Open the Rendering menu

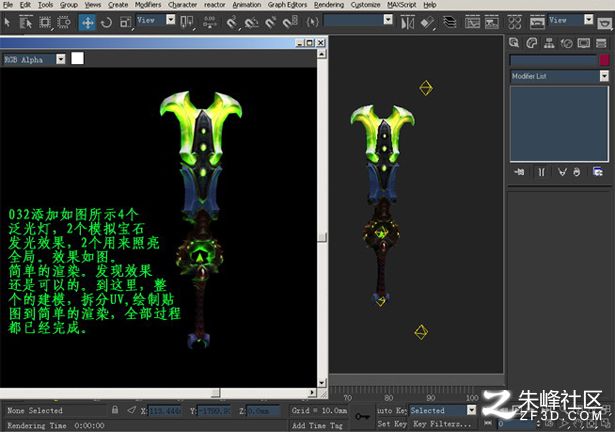(x=329, y=5)
